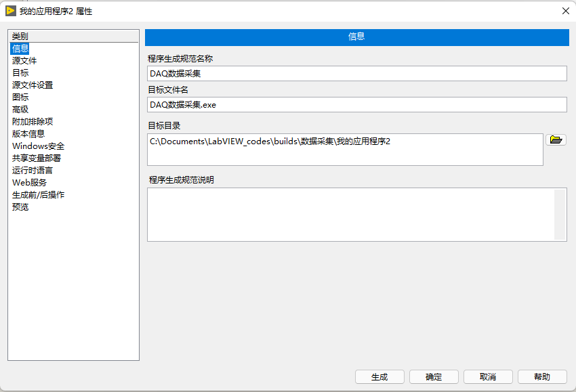Select the 目标 category
Screen dimensions: 576x392
coord(20,72)
